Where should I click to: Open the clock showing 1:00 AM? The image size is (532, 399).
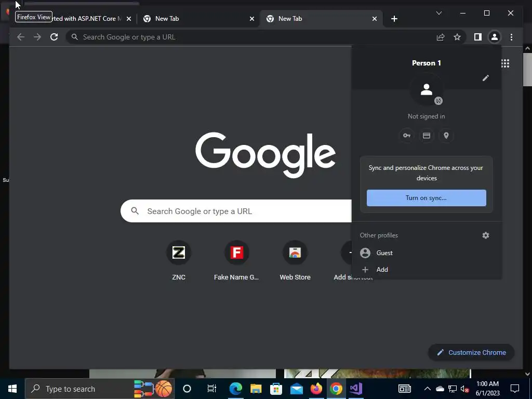(x=487, y=389)
